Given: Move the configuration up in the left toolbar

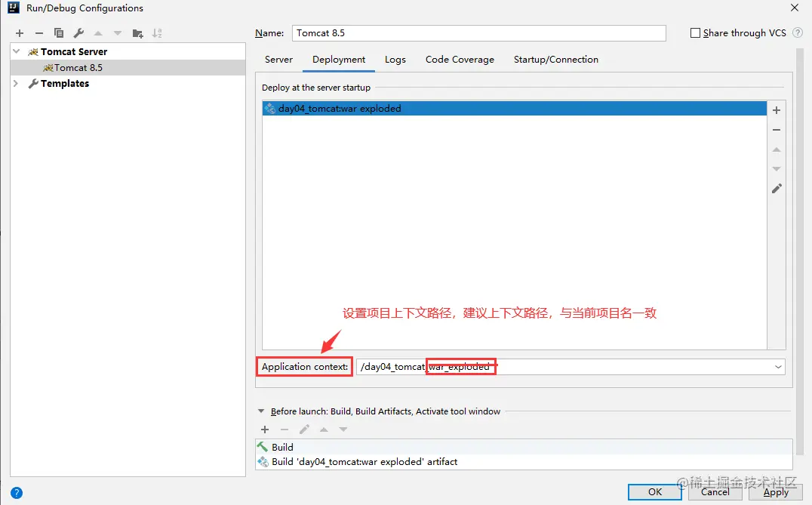Looking at the screenshot, I should pyautogui.click(x=98, y=33).
